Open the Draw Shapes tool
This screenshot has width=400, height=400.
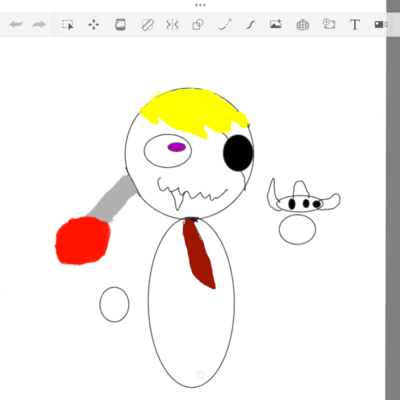click(x=198, y=25)
